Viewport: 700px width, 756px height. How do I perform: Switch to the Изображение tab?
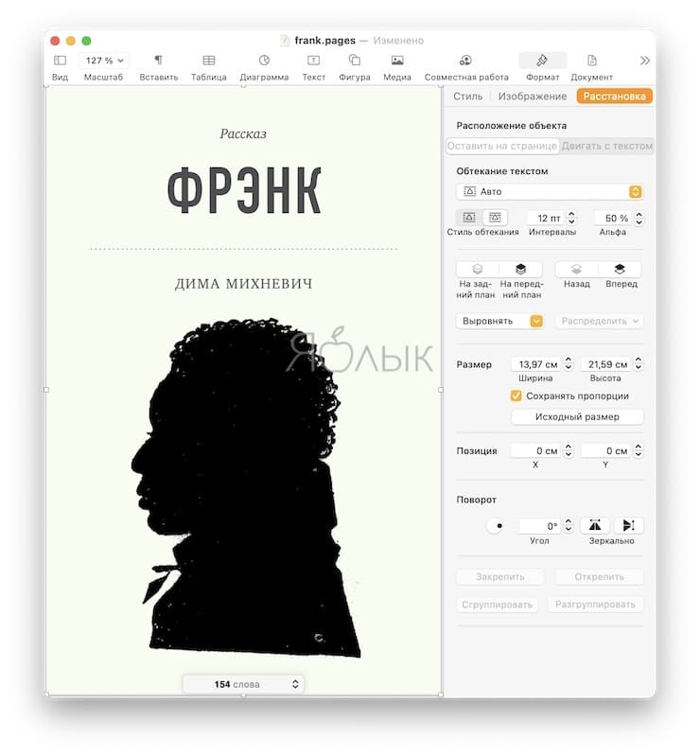coord(533,96)
